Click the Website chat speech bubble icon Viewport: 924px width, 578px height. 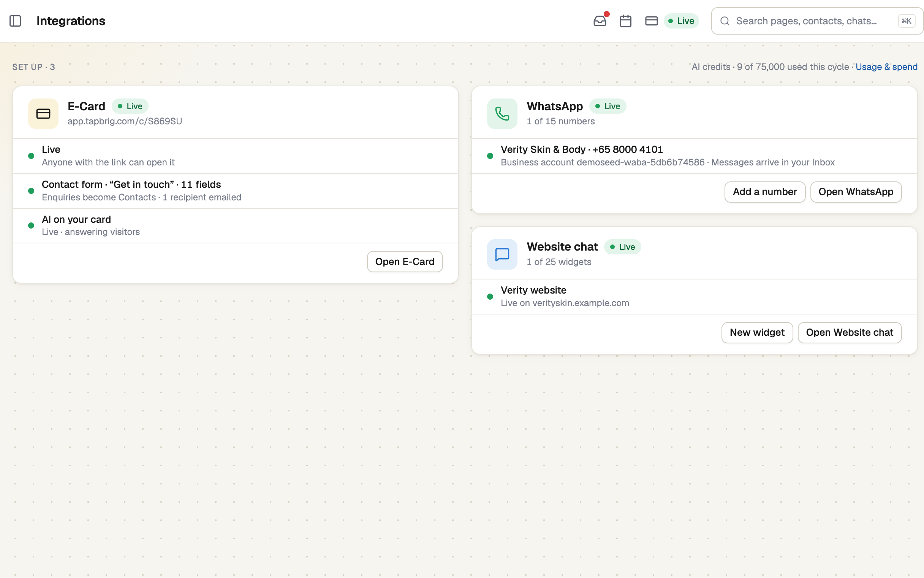[x=502, y=254]
